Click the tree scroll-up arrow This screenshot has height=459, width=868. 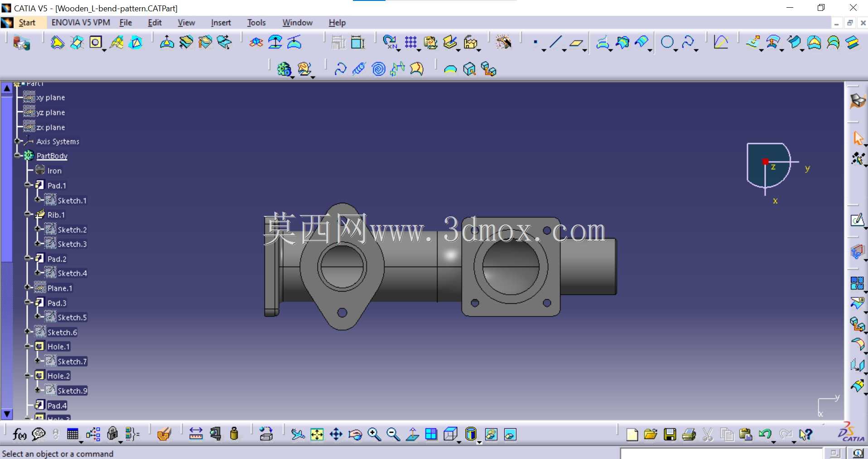tap(7, 88)
